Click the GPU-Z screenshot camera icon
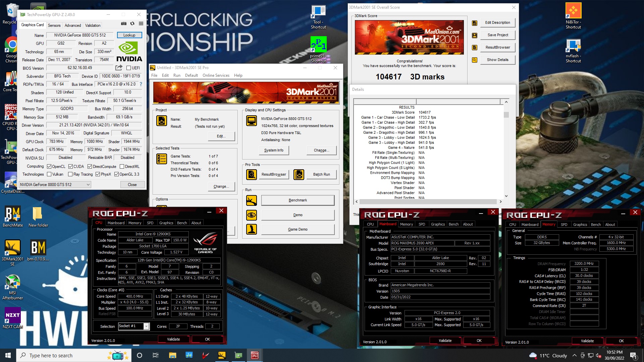 pos(124,23)
